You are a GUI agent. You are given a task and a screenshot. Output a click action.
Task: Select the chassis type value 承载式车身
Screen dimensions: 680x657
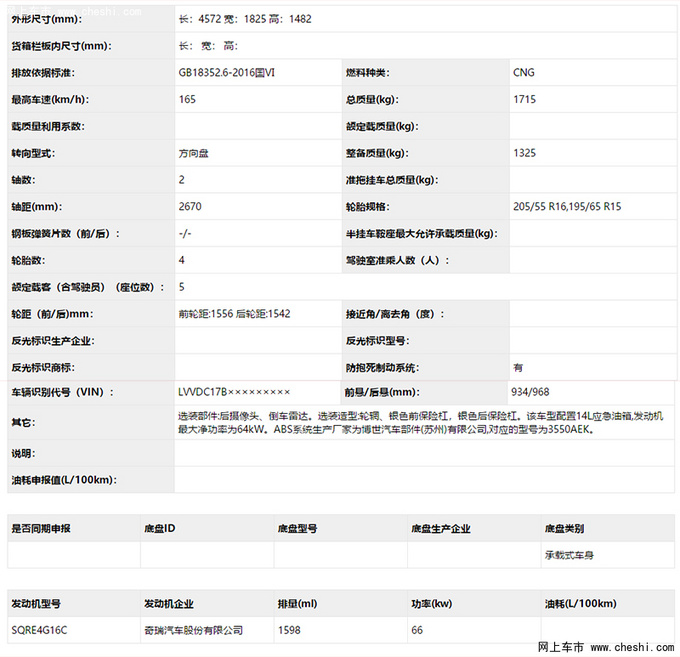569,555
